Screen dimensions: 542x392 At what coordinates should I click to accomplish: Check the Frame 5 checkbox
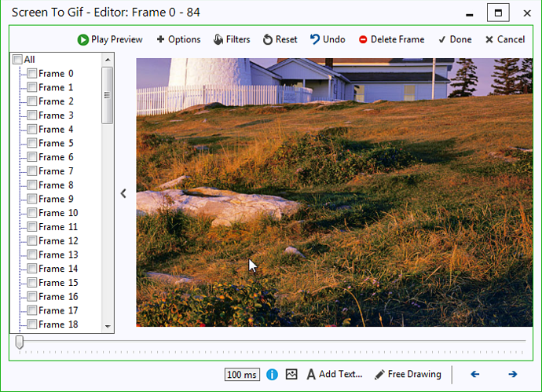31,143
